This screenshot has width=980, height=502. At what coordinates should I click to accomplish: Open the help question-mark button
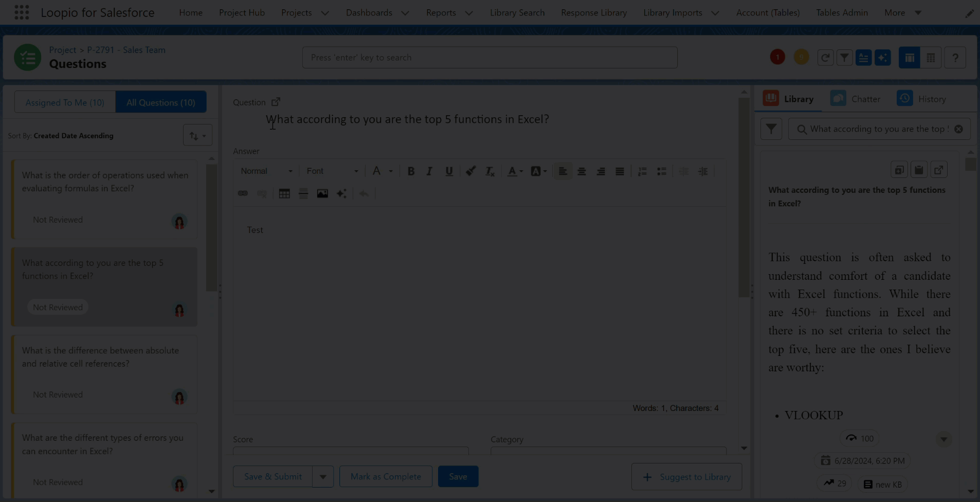tap(955, 58)
